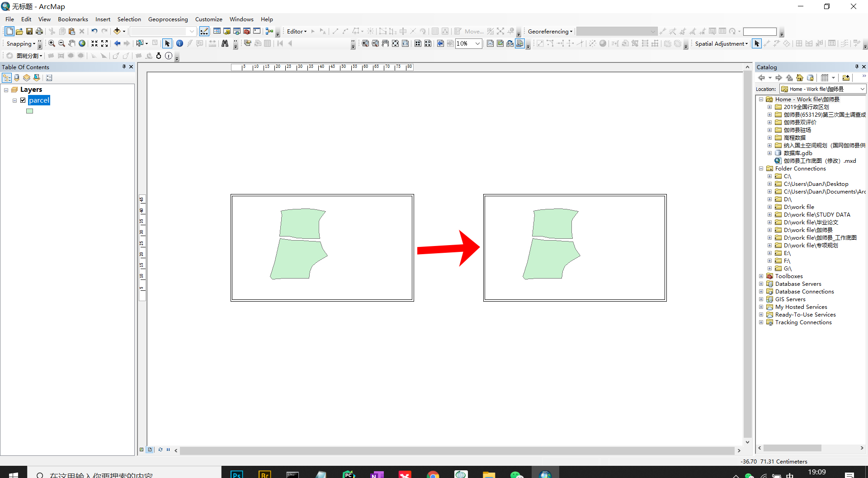Open the Find binoculars tool

(x=225, y=43)
